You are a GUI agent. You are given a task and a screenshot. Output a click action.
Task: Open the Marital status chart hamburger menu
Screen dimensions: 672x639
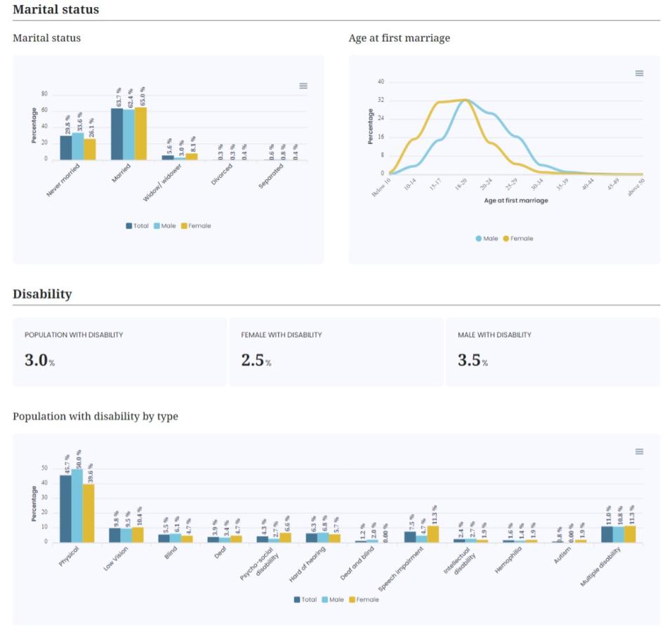coord(303,86)
